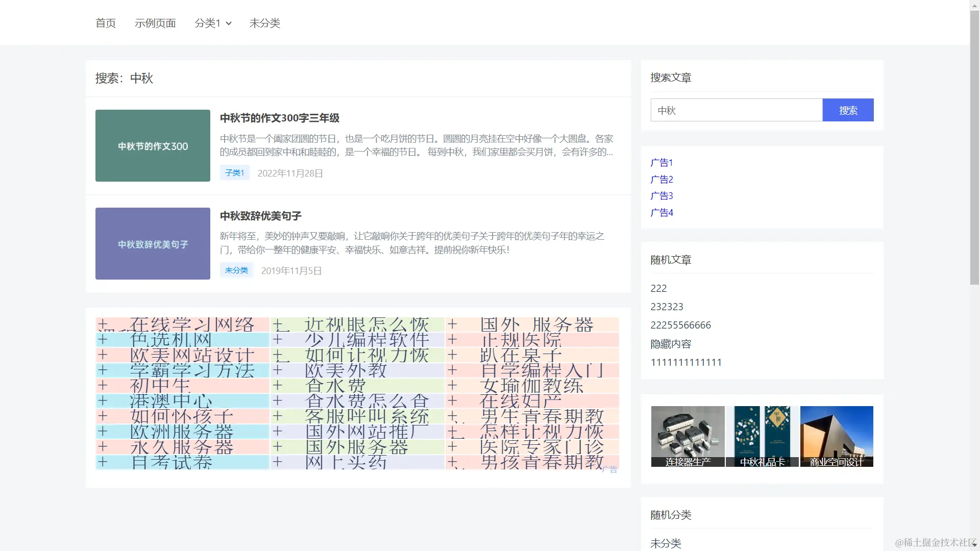This screenshot has height=551, width=980.
Task: Click ad keyword 欧洲服务器
Action: point(183,432)
